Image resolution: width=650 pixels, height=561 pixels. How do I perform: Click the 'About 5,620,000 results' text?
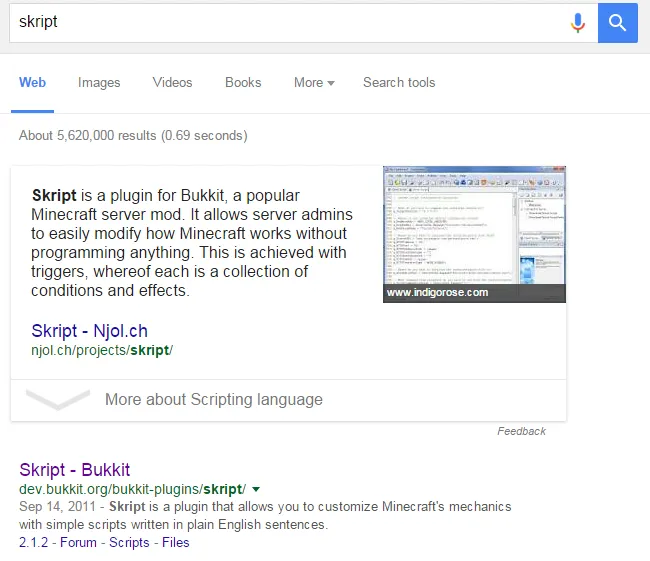point(87,136)
